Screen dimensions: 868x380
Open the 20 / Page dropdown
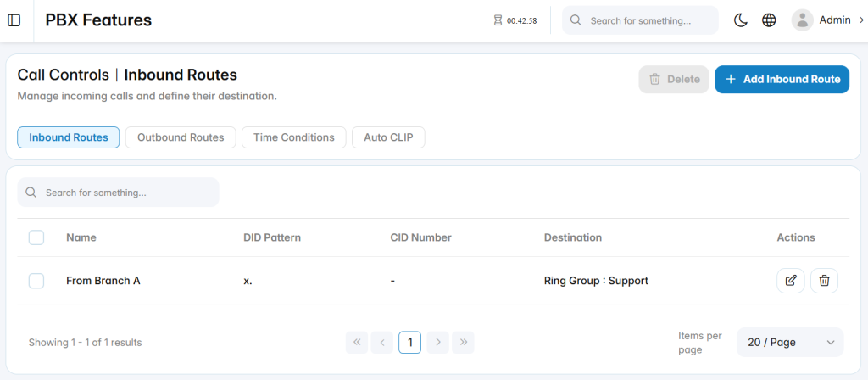(x=790, y=343)
